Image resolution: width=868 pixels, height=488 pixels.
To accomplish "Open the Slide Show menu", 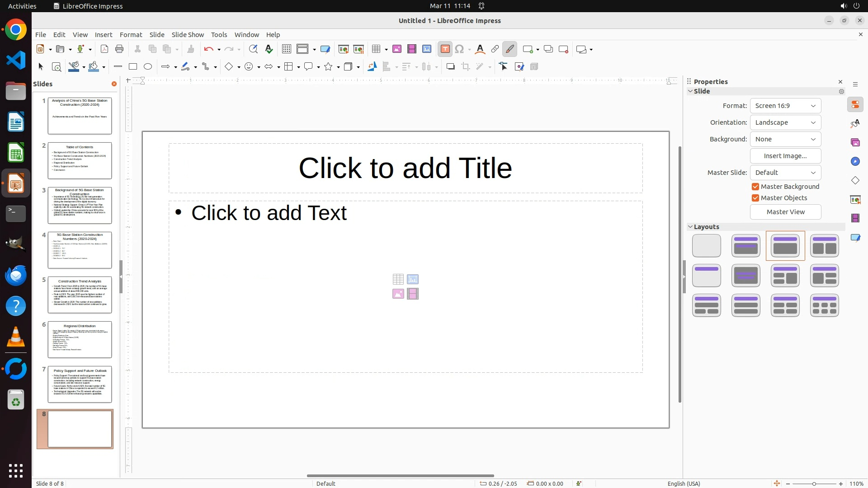I will (188, 35).
